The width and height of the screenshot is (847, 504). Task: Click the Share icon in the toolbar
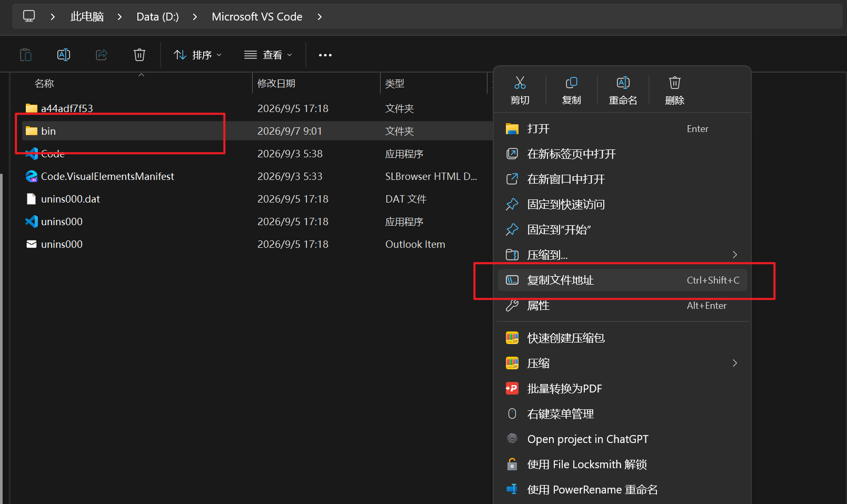[102, 55]
